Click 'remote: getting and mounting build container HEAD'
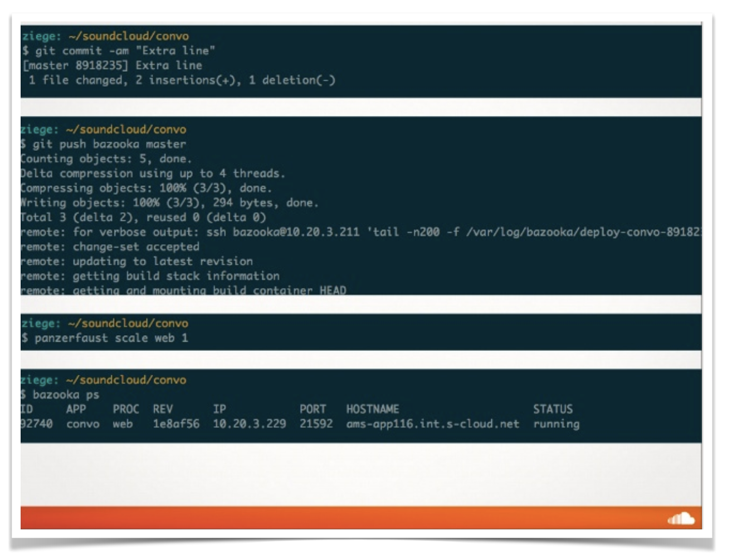Screen dimensions: 732x560 click(183, 290)
